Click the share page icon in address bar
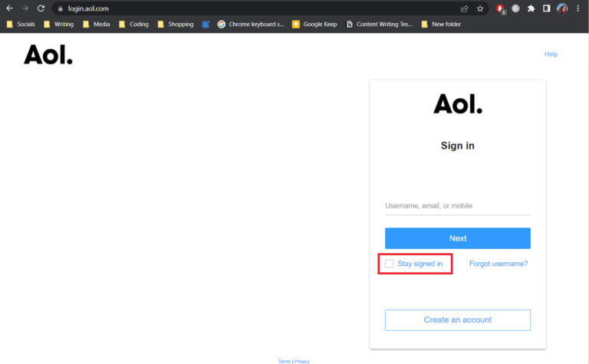The image size is (589, 364). (464, 8)
